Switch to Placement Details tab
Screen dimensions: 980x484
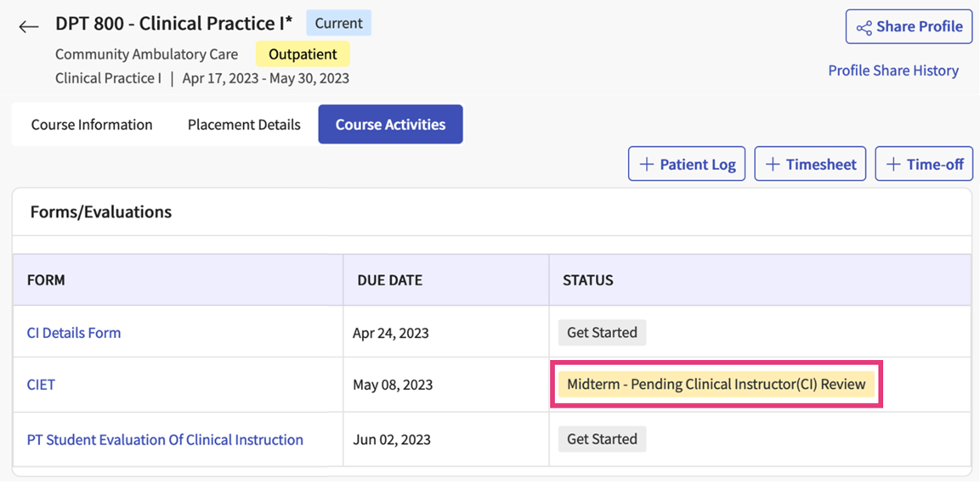pos(244,125)
